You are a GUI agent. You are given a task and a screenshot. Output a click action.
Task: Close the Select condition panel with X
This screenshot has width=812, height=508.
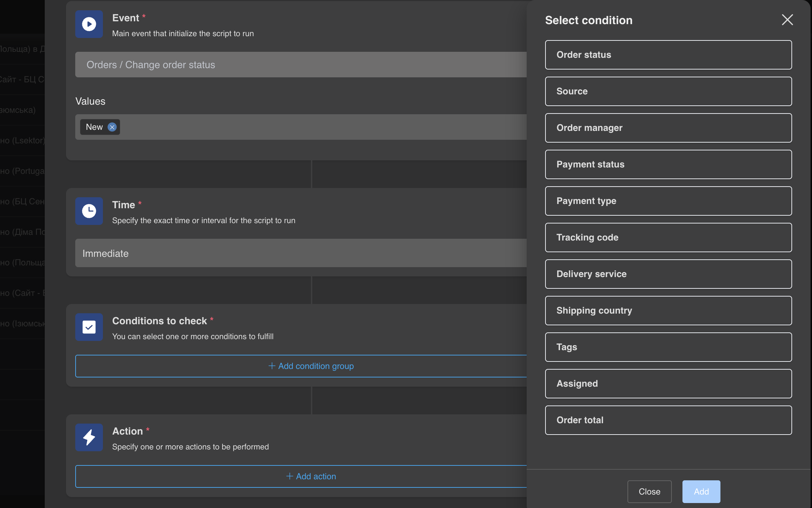(x=787, y=20)
